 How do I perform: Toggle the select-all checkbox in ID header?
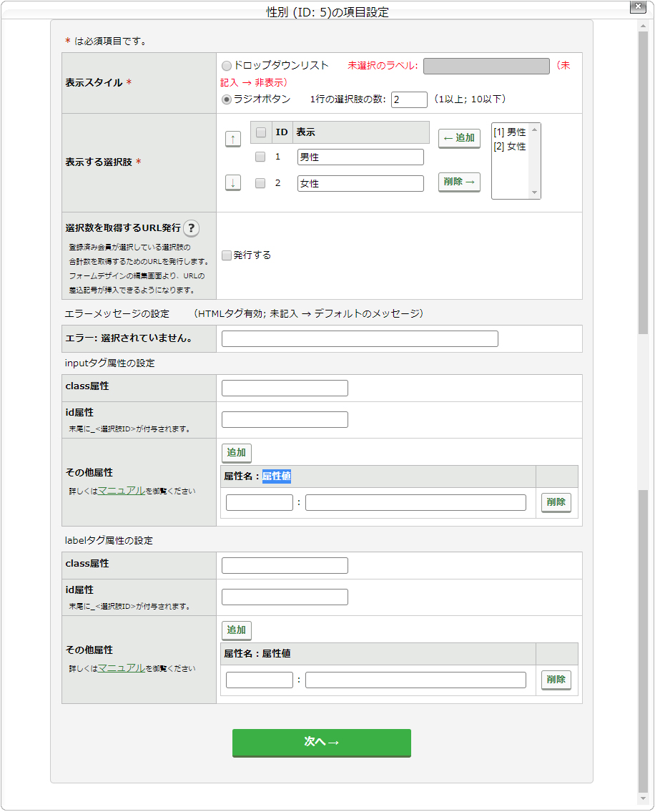(261, 132)
